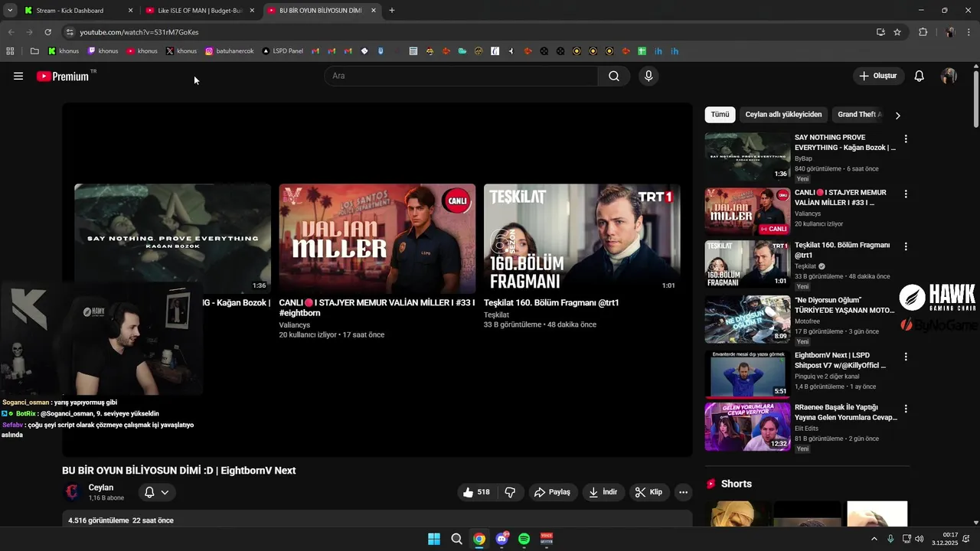This screenshot has width=980, height=551.
Task: Open options for Teşkilat 160. Bölüm sidebar video
Action: (x=906, y=246)
